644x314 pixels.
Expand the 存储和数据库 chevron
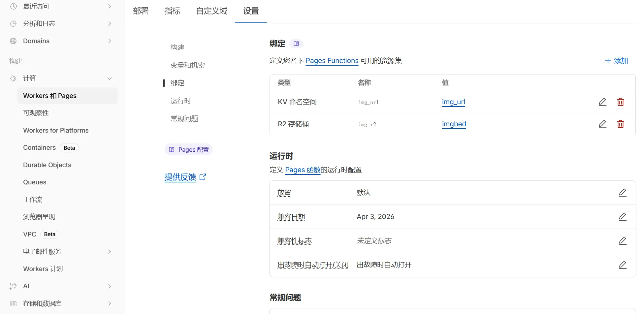110,303
